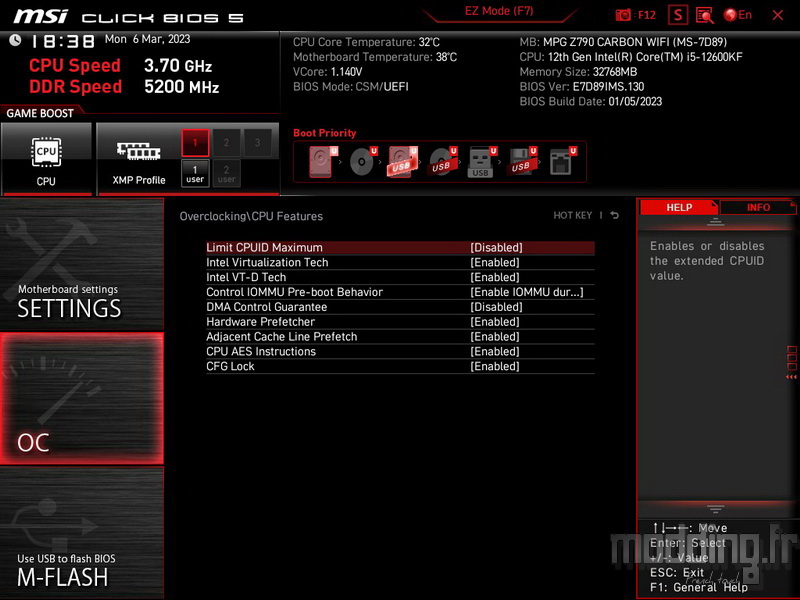800x600 pixels.
Task: Select the USB floppy boot icon
Action: pyautogui.click(x=522, y=161)
